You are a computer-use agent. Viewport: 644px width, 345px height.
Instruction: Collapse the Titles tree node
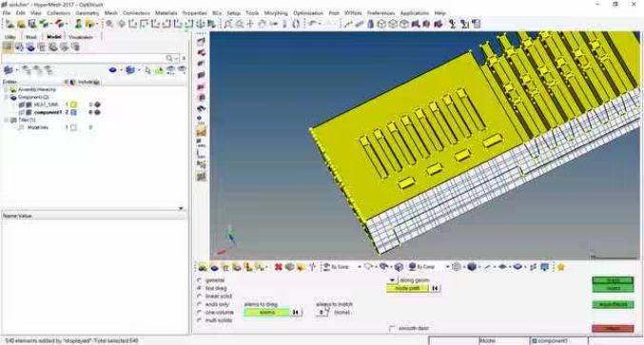tap(6, 120)
